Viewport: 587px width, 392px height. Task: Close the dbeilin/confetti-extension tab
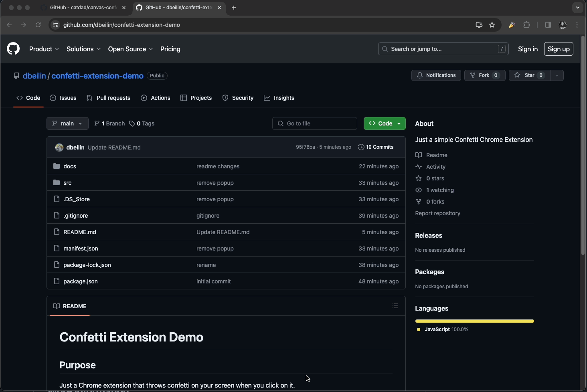pyautogui.click(x=219, y=8)
